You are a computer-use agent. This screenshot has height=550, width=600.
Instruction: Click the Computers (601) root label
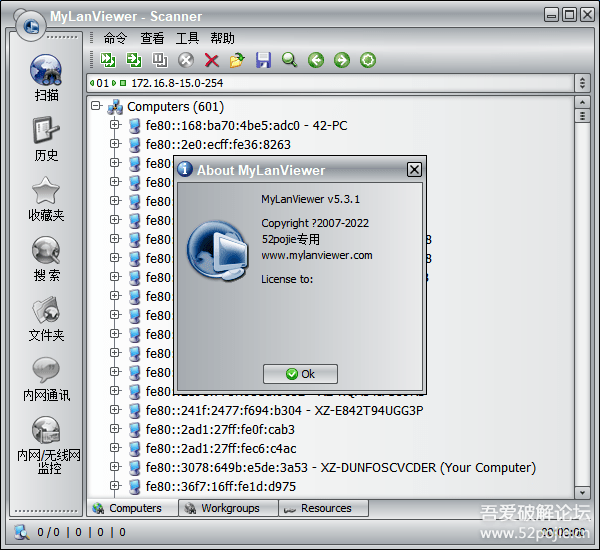[x=175, y=107]
